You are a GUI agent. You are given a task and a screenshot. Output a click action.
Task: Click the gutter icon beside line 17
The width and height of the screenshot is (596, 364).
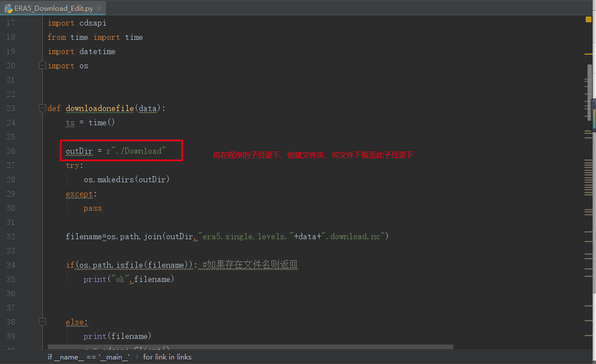[x=29, y=23]
